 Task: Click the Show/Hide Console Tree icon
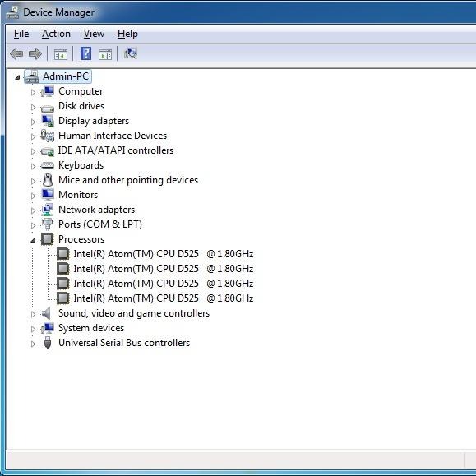point(61,54)
